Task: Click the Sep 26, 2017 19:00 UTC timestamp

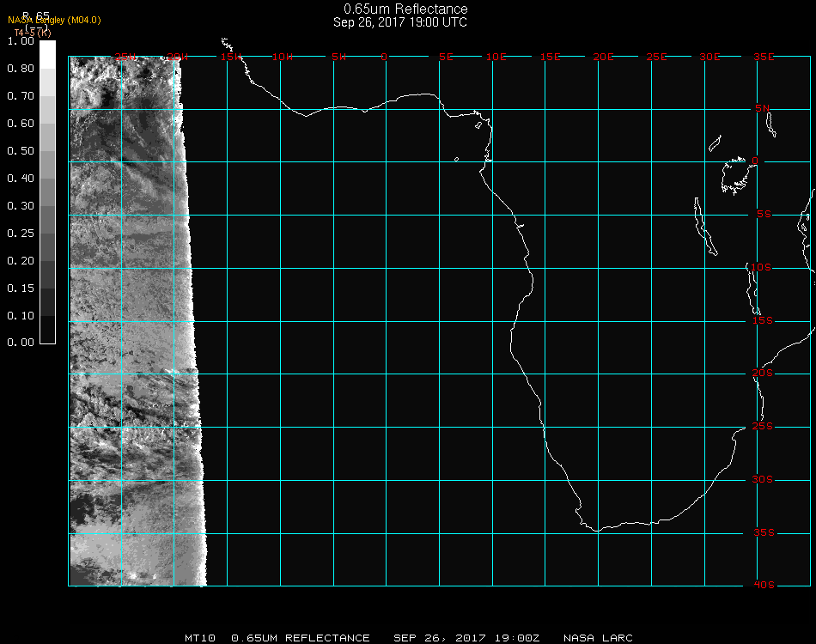Action: 400,22
